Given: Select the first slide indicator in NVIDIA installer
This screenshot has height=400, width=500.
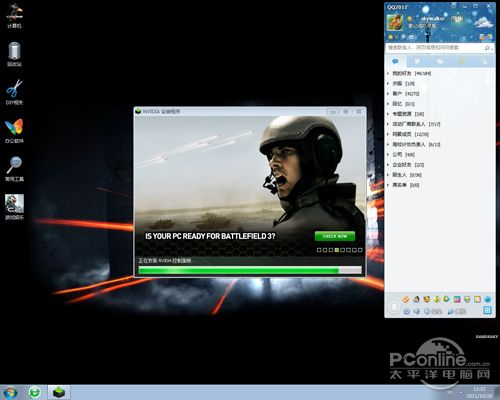Looking at the screenshot, I should click(x=319, y=250).
